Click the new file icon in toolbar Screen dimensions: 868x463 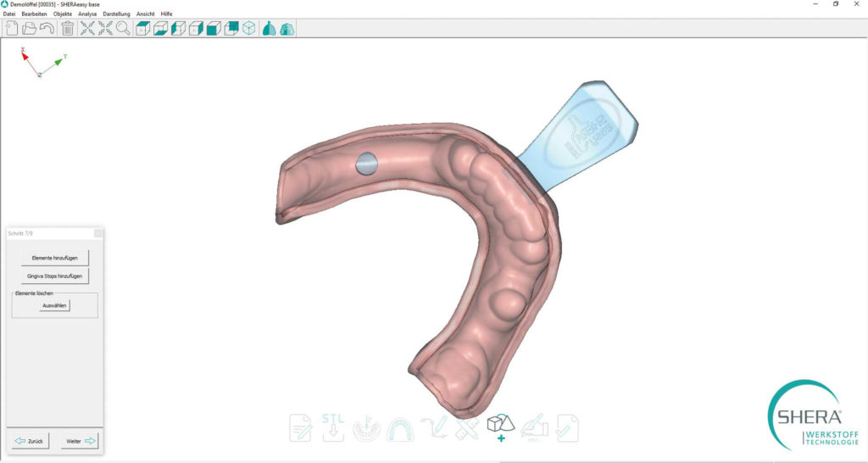point(11,28)
